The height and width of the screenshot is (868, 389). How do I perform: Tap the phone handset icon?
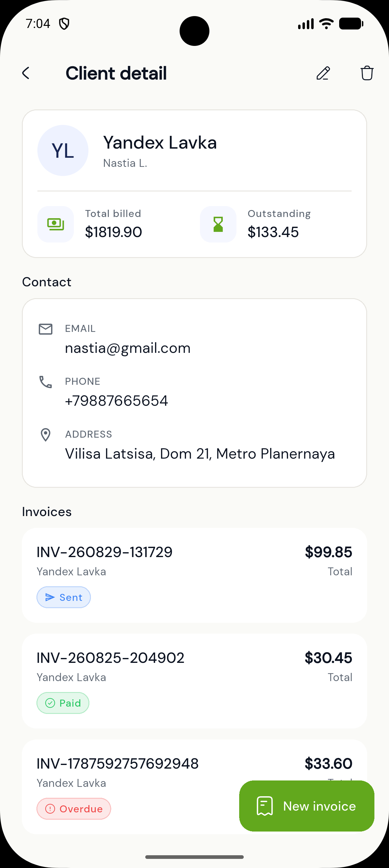(x=46, y=382)
